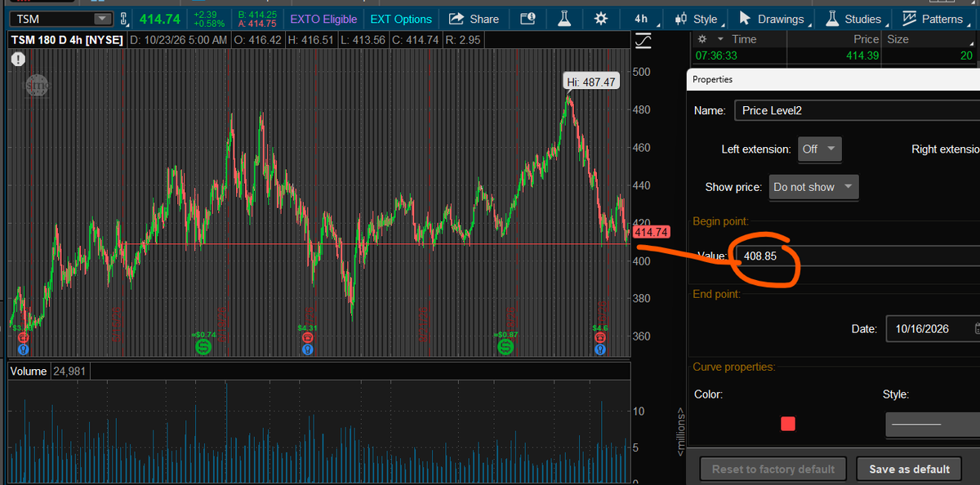Click Save as default button
This screenshot has width=980, height=485.
tap(909, 469)
